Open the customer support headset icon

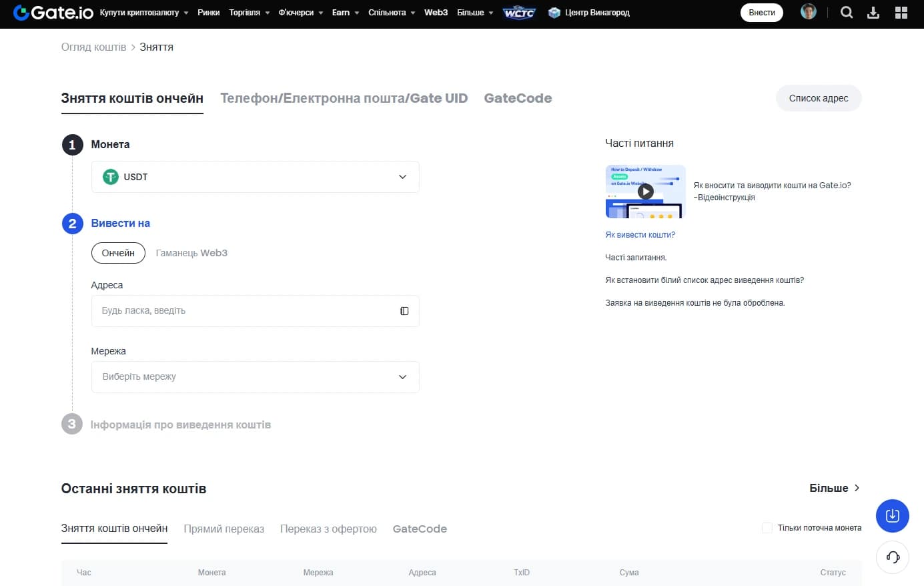click(893, 557)
